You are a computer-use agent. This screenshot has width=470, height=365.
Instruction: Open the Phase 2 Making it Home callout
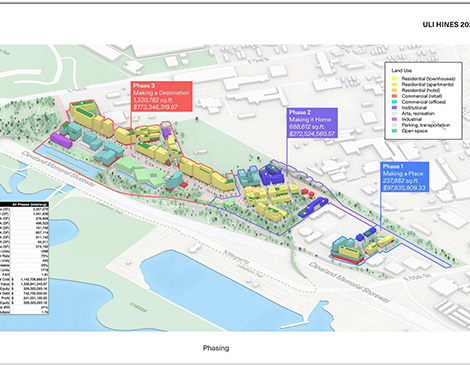click(x=312, y=123)
